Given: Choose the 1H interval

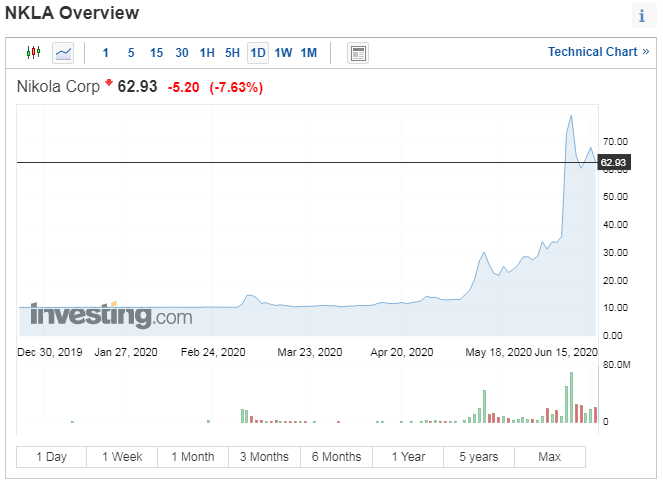Looking at the screenshot, I should tap(207, 53).
